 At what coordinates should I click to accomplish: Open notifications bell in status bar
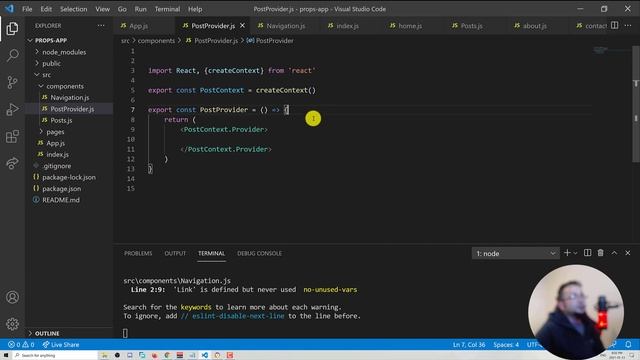[628, 344]
